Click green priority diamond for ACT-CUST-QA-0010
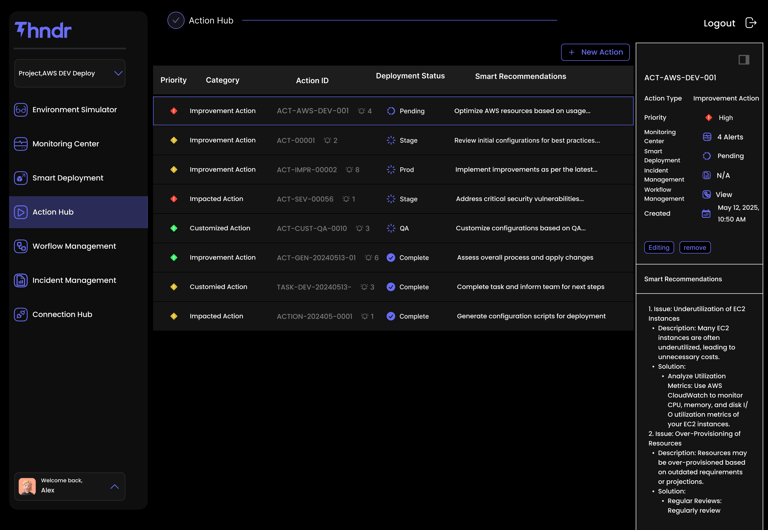This screenshot has height=530, width=768. [x=173, y=228]
